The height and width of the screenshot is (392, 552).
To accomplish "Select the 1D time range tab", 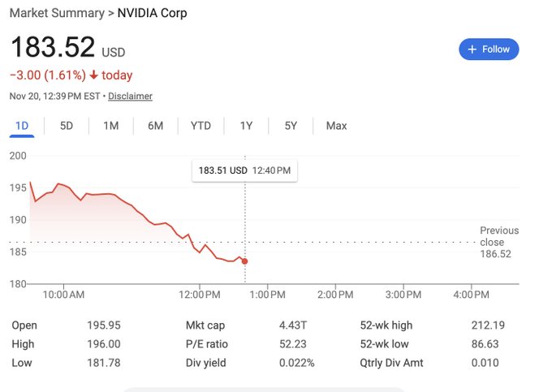I will 22,126.
